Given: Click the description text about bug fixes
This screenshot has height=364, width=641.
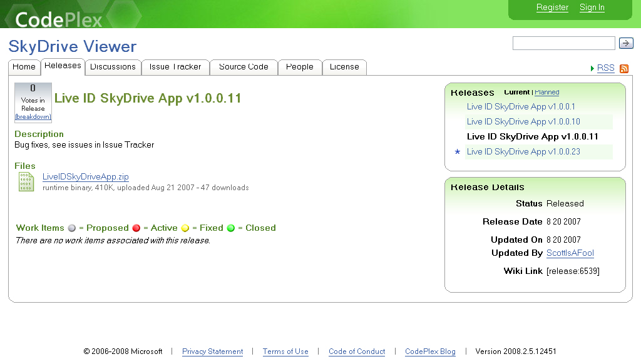Looking at the screenshot, I should (x=85, y=145).
